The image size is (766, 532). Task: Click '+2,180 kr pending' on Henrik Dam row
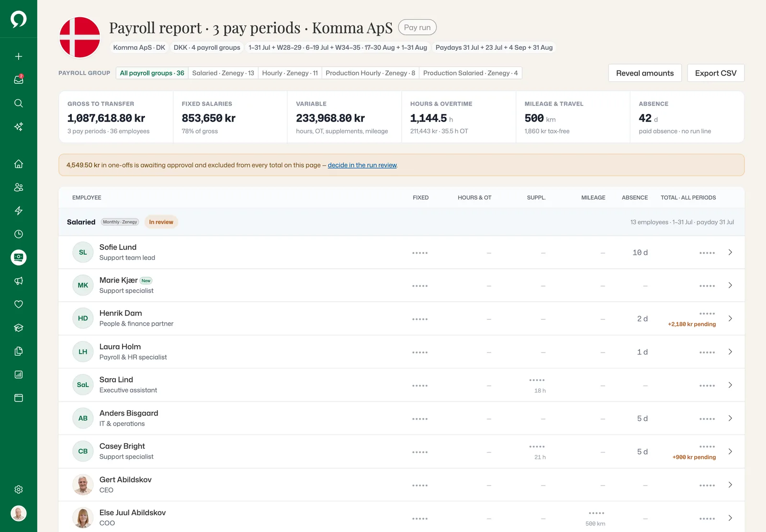(692, 324)
